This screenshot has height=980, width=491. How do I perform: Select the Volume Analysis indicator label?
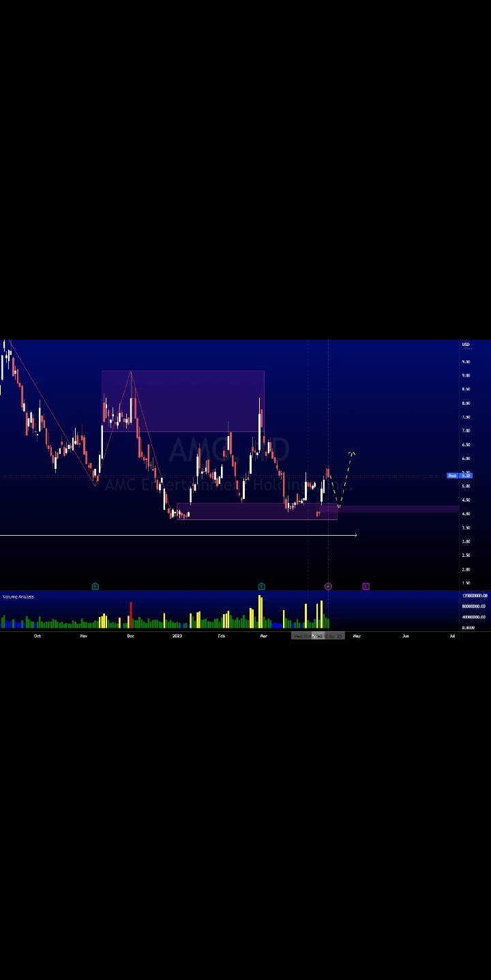click(x=18, y=596)
